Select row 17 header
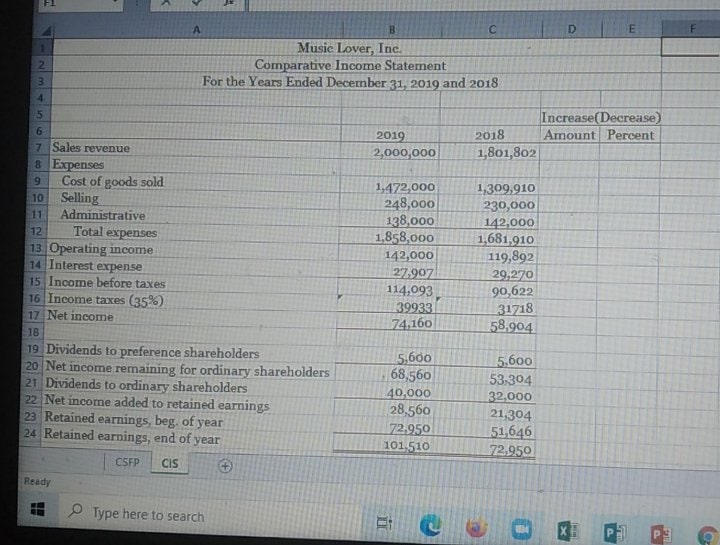The height and width of the screenshot is (545, 720). [x=34, y=315]
